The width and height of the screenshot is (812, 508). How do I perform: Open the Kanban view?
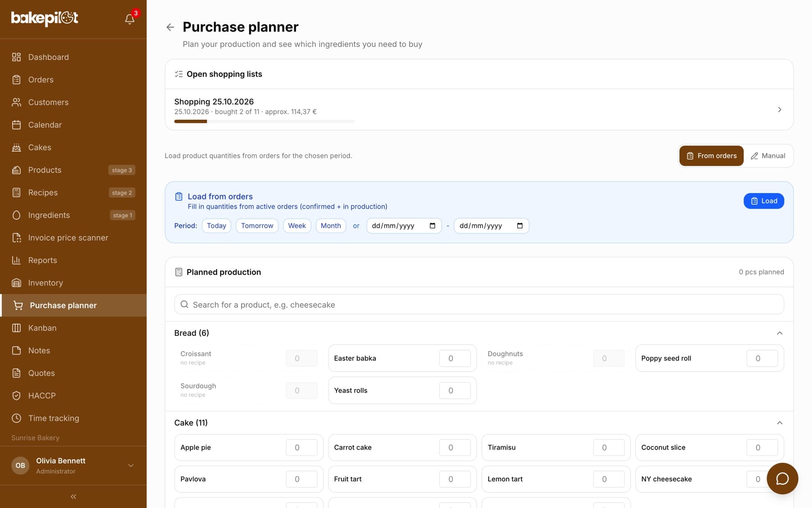[73, 328]
